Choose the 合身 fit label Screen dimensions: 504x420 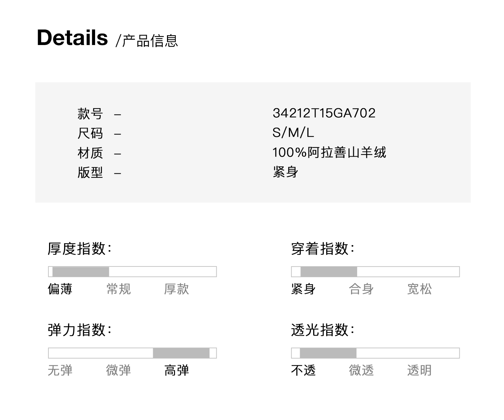[361, 289]
